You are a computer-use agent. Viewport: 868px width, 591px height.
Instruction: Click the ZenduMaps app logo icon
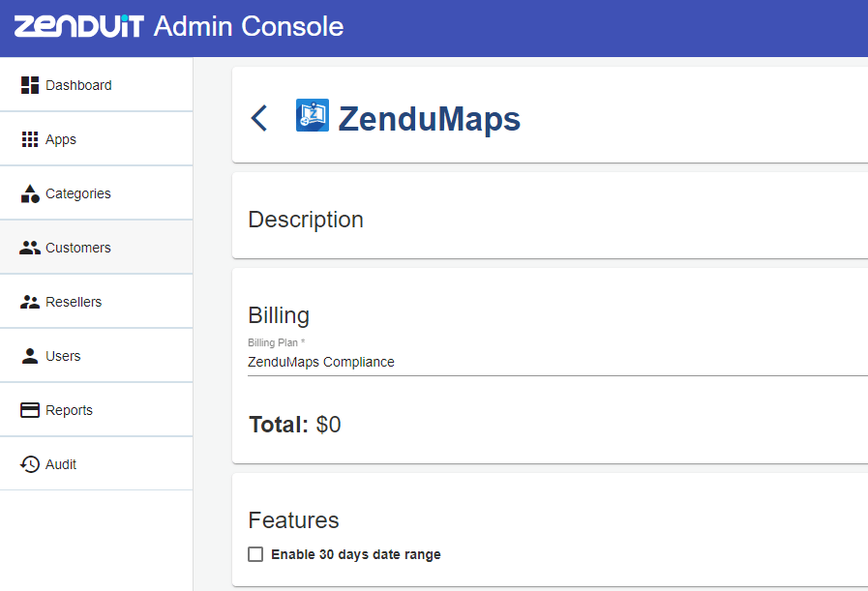point(313,115)
